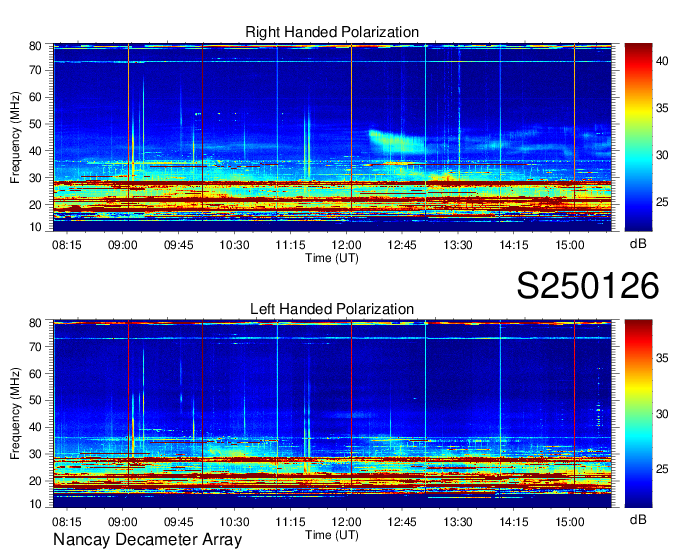
Task: Click the 30 dB label on left-handed color bar
Action: click(x=662, y=414)
